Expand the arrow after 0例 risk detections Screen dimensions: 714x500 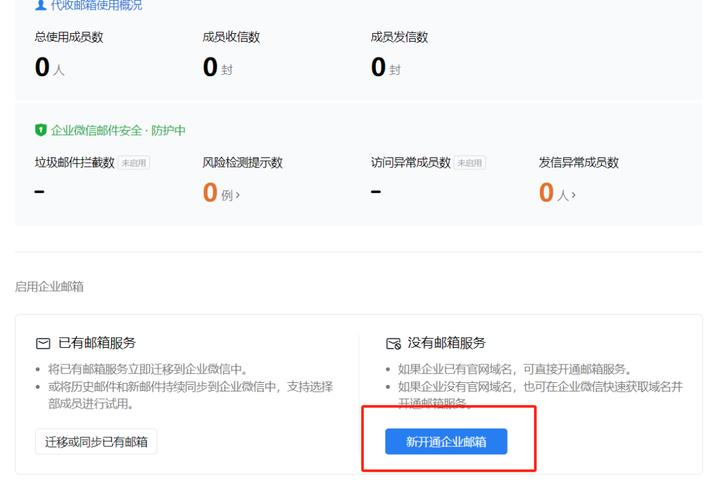(238, 195)
